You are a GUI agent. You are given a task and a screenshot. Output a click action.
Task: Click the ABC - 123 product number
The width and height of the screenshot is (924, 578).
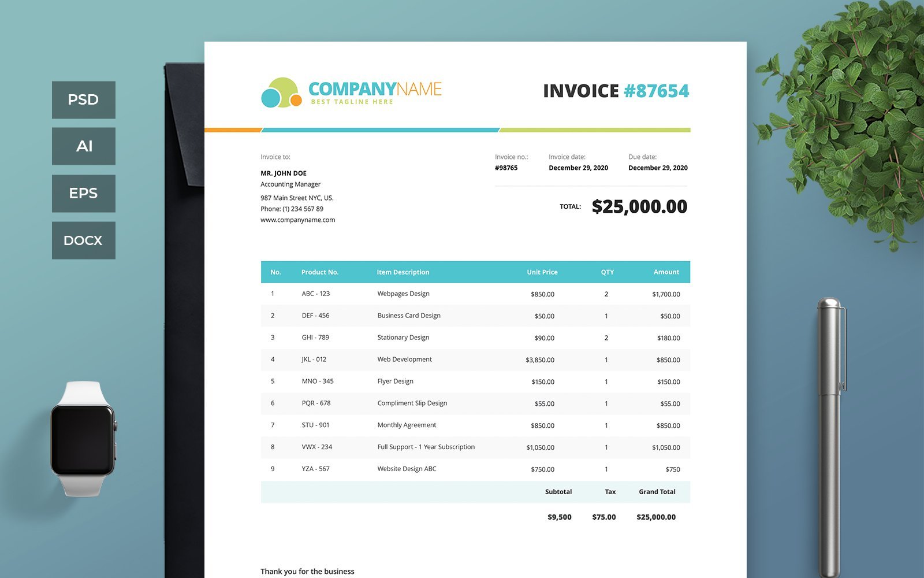[316, 294]
